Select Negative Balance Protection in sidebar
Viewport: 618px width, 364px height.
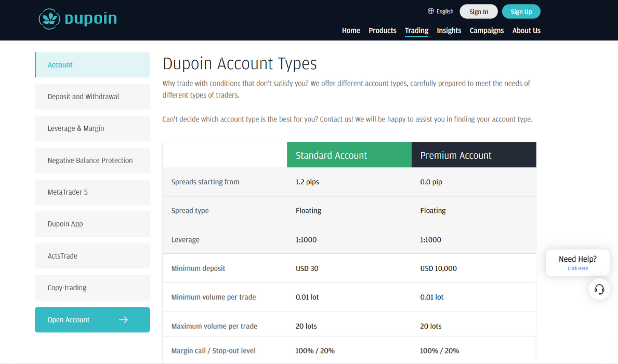[92, 160]
